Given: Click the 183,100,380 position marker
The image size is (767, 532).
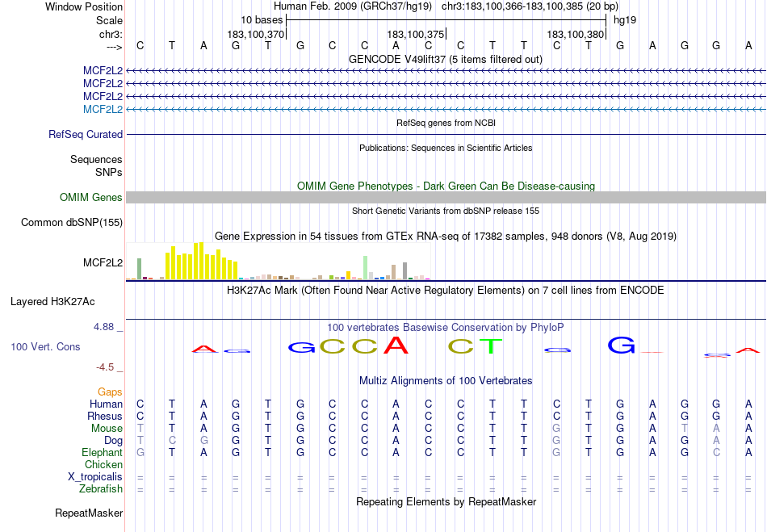Looking at the screenshot, I should pyautogui.click(x=576, y=35).
